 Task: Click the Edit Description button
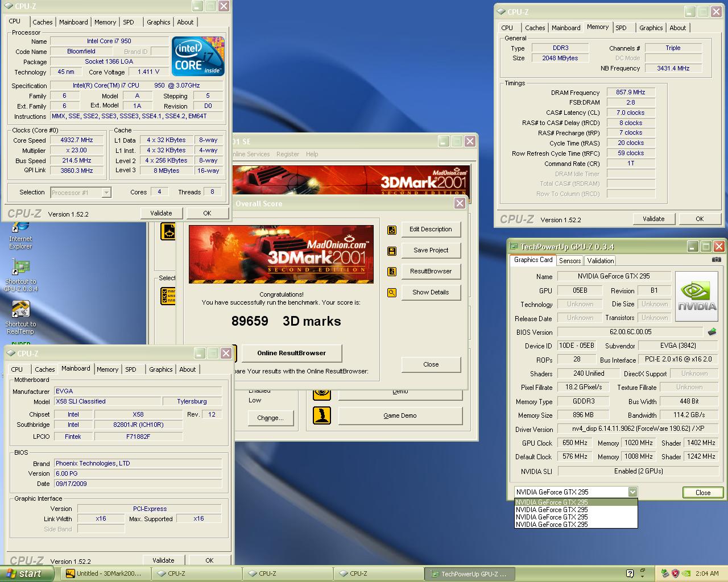click(x=431, y=229)
